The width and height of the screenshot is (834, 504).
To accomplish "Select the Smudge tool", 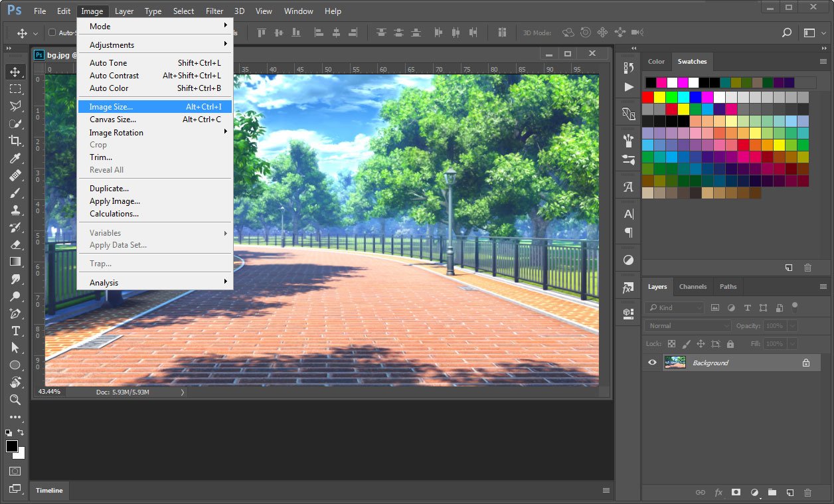I will coord(15,279).
